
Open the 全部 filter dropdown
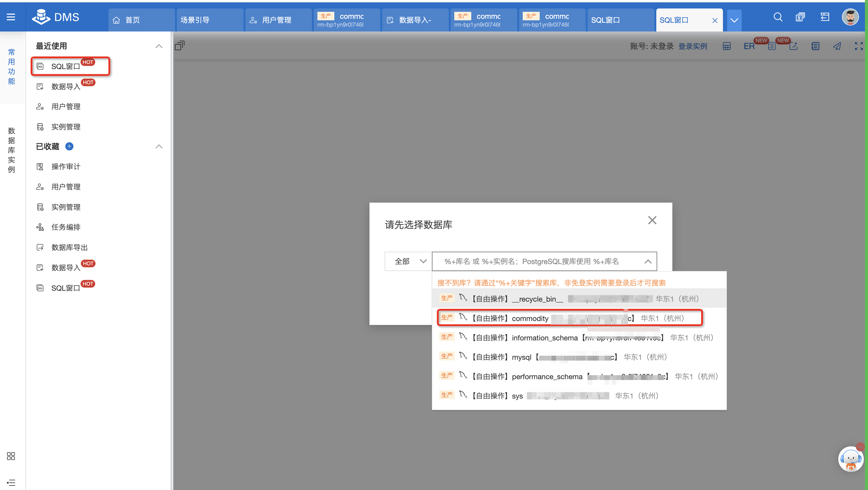pos(408,261)
